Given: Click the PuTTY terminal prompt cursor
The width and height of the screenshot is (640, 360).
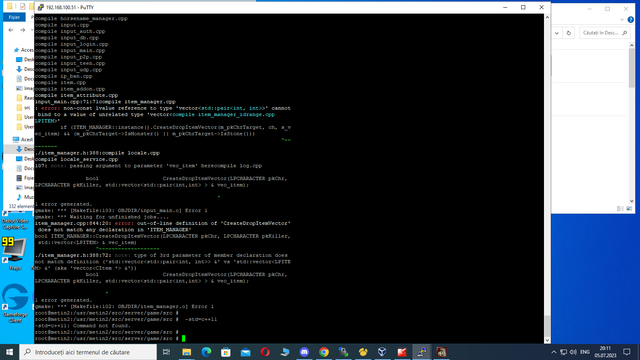Looking at the screenshot, I should [x=184, y=338].
